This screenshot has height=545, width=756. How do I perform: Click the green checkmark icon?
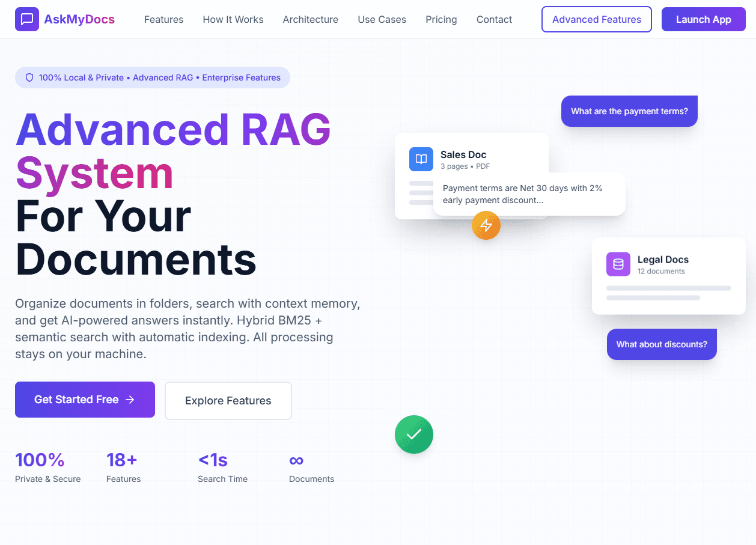tap(413, 434)
